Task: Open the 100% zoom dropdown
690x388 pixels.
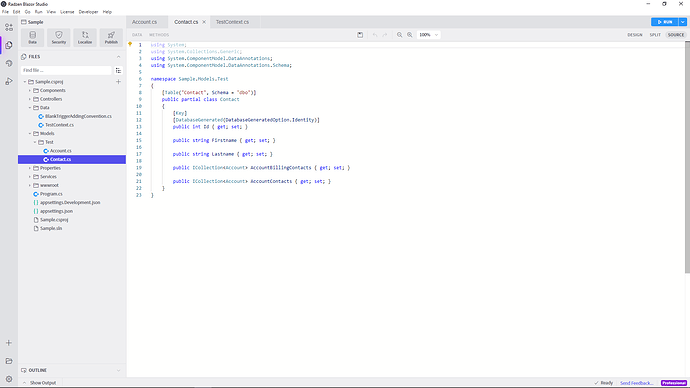Action: [x=428, y=35]
